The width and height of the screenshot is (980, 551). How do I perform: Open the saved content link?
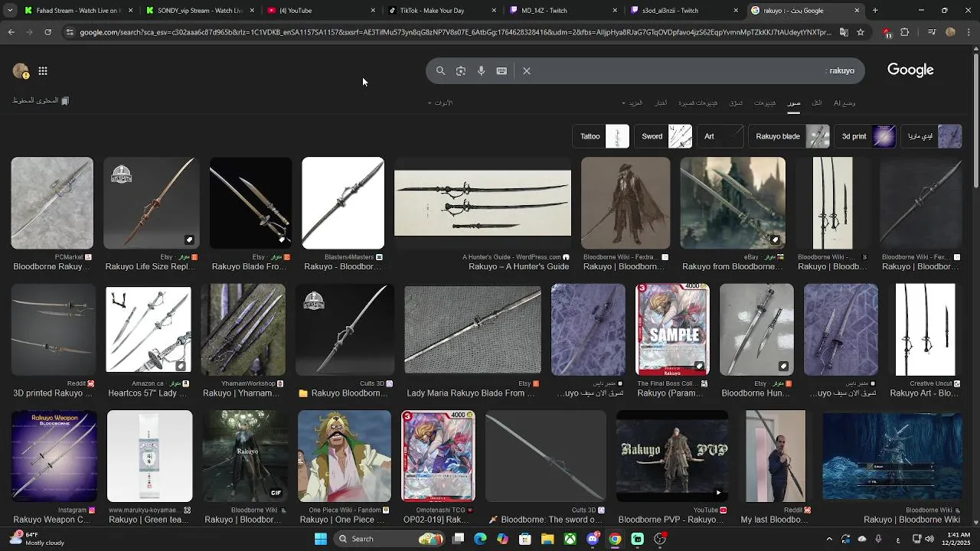click(x=41, y=101)
